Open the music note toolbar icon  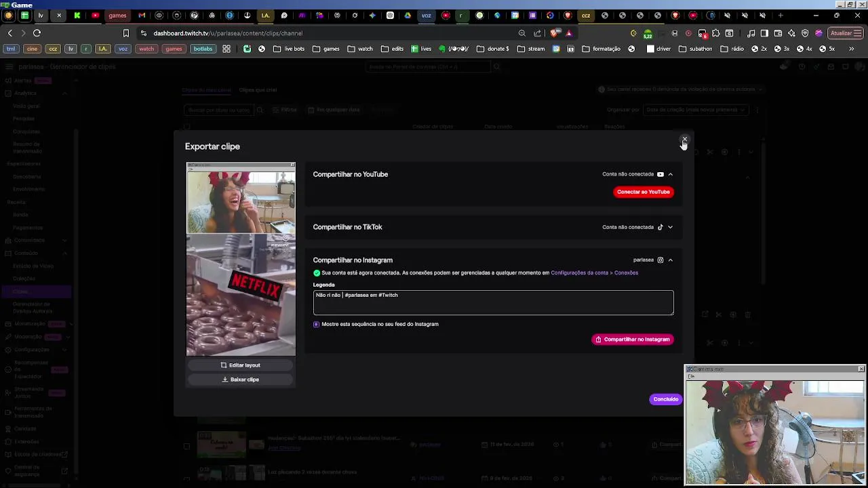(751, 33)
